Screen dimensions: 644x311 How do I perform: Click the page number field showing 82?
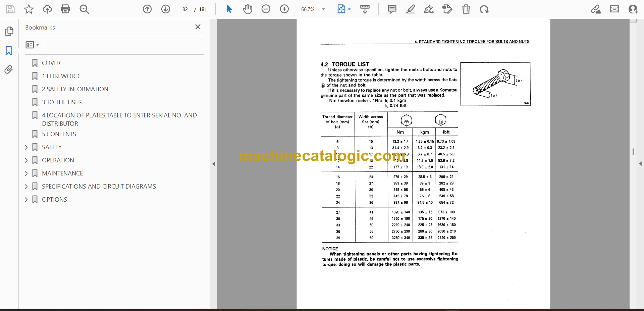[185, 9]
